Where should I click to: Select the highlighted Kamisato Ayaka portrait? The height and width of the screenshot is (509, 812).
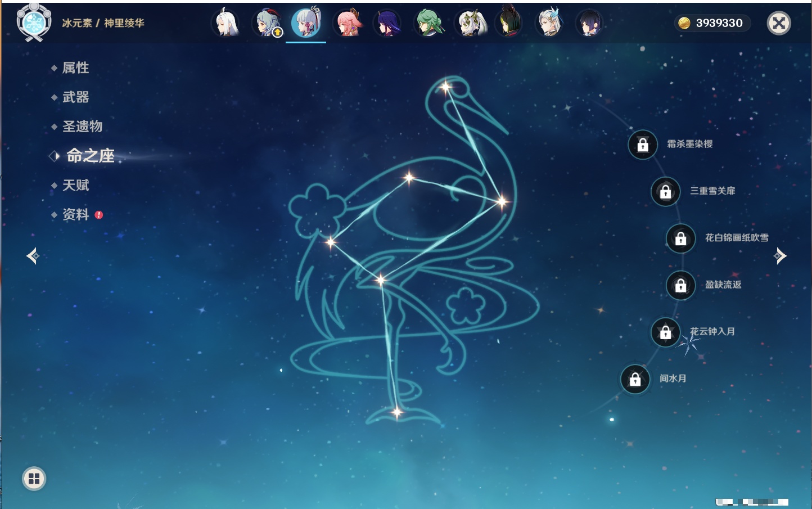306,22
